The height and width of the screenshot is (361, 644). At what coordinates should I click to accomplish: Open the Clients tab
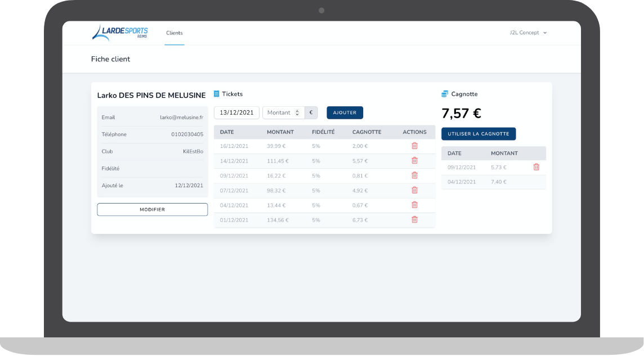(174, 33)
